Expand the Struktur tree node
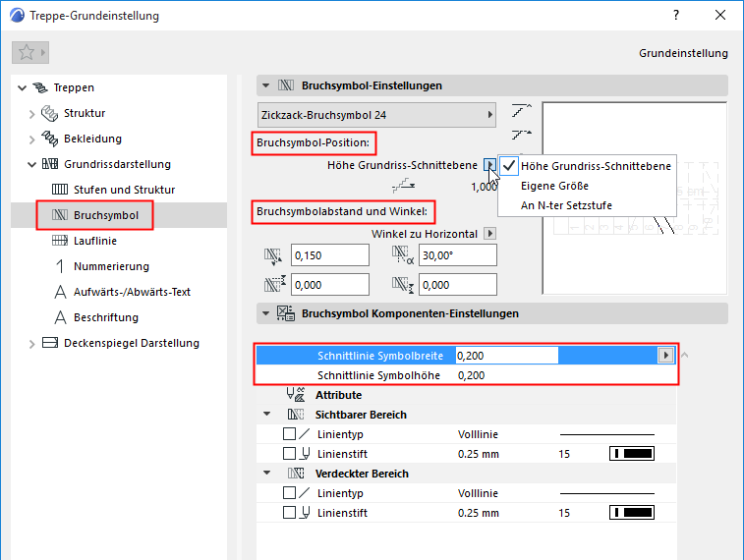Image resolution: width=744 pixels, height=560 pixels. click(x=31, y=114)
